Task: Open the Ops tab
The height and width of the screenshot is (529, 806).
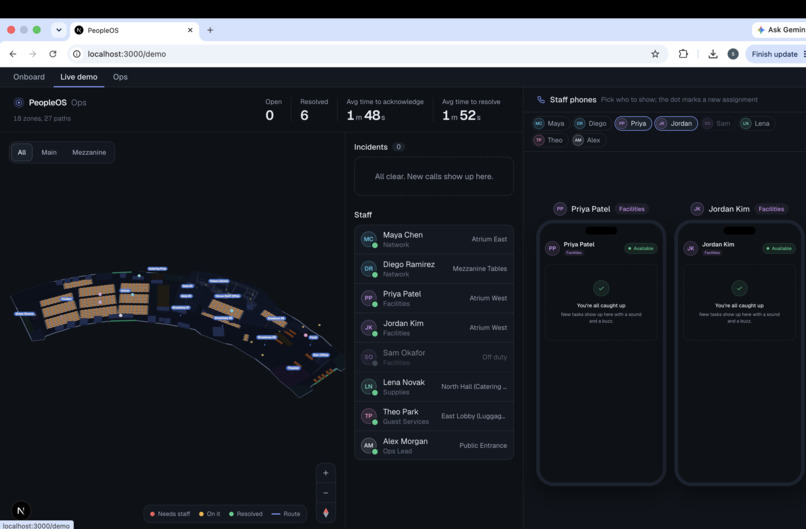Action: 120,77
